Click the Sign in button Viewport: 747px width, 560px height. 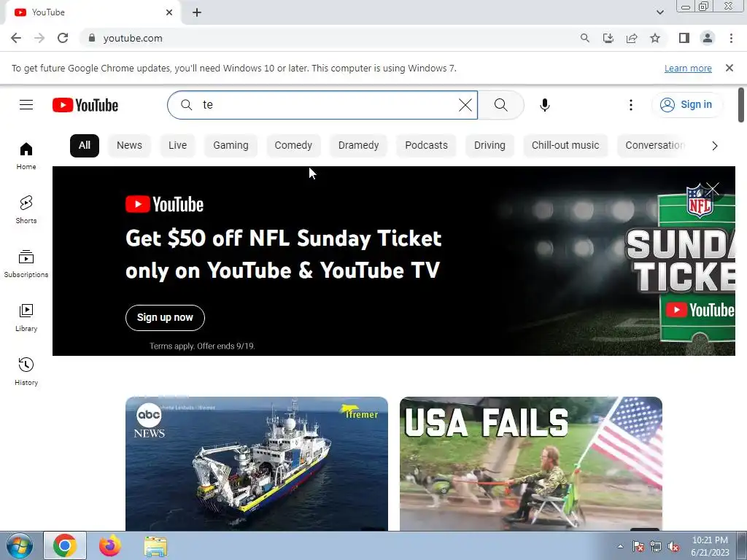click(x=687, y=105)
